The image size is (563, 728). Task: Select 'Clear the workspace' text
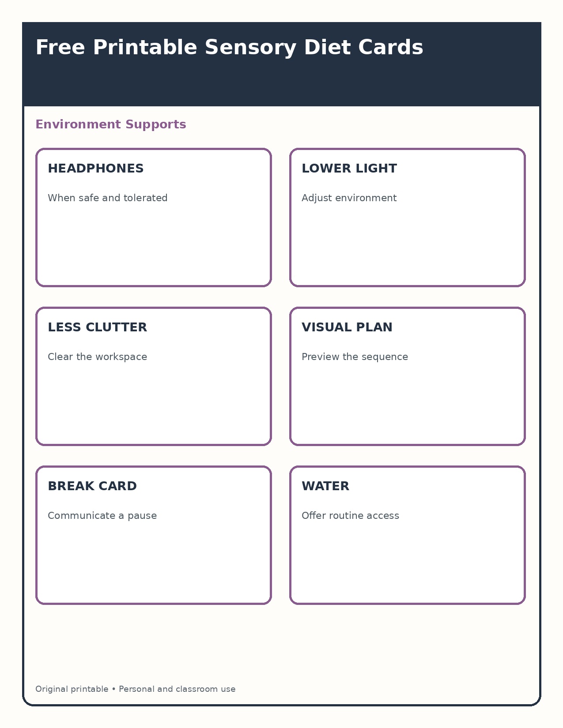tap(98, 356)
